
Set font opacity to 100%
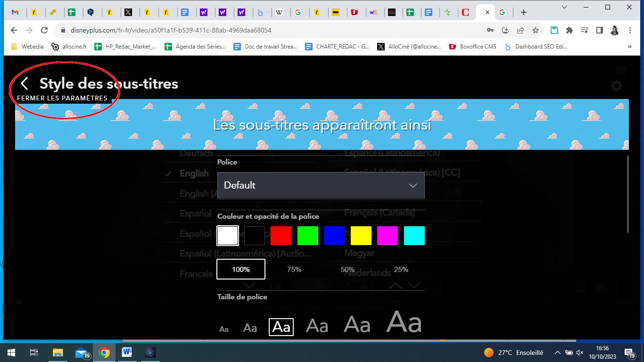241,269
